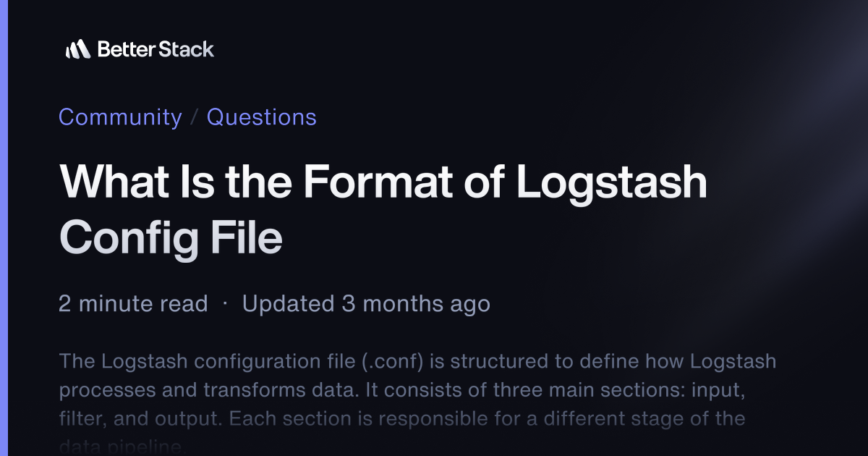The width and height of the screenshot is (868, 456).
Task: Click the Better Stack logo icon
Action: pos(77,49)
